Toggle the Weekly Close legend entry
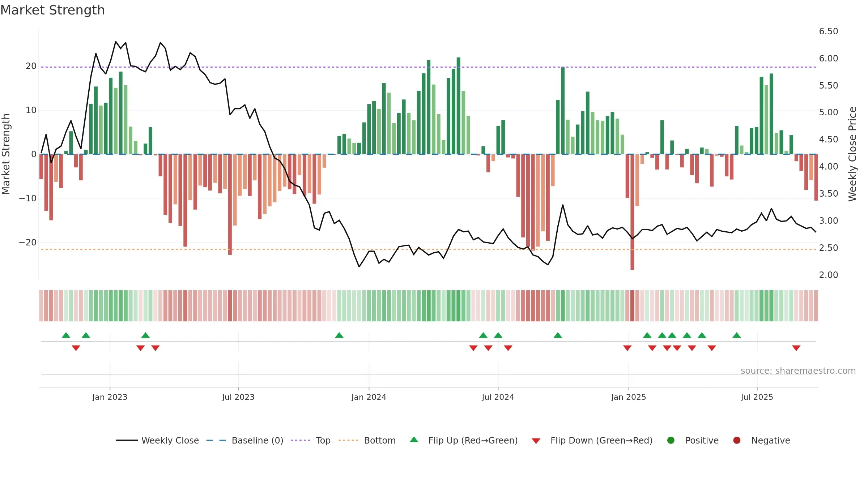This screenshot has height=488, width=868. (158, 440)
